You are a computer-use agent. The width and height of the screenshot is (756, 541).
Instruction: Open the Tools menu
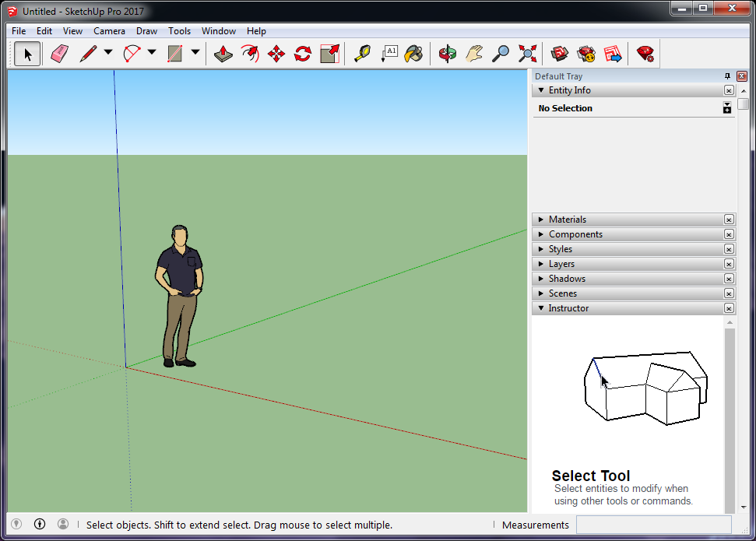[179, 31]
